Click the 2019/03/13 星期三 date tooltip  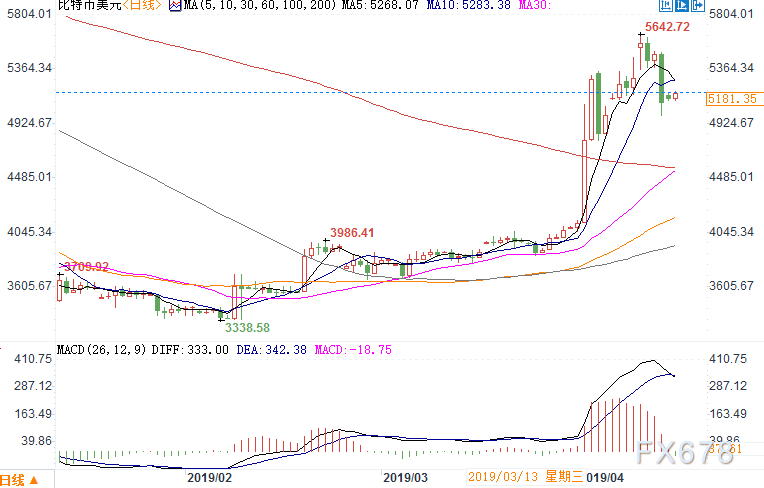click(526, 476)
